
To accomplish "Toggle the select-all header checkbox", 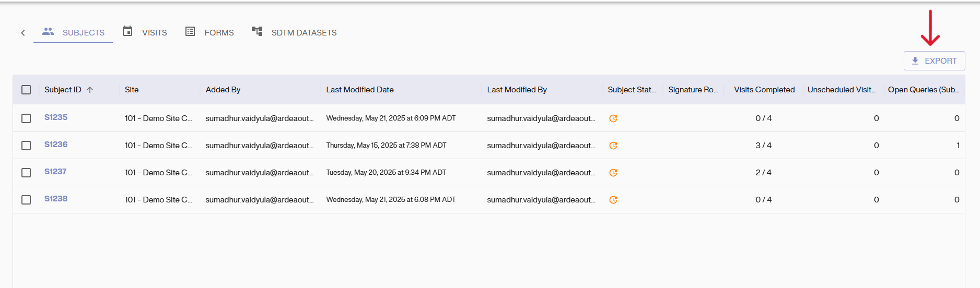I will [x=26, y=90].
